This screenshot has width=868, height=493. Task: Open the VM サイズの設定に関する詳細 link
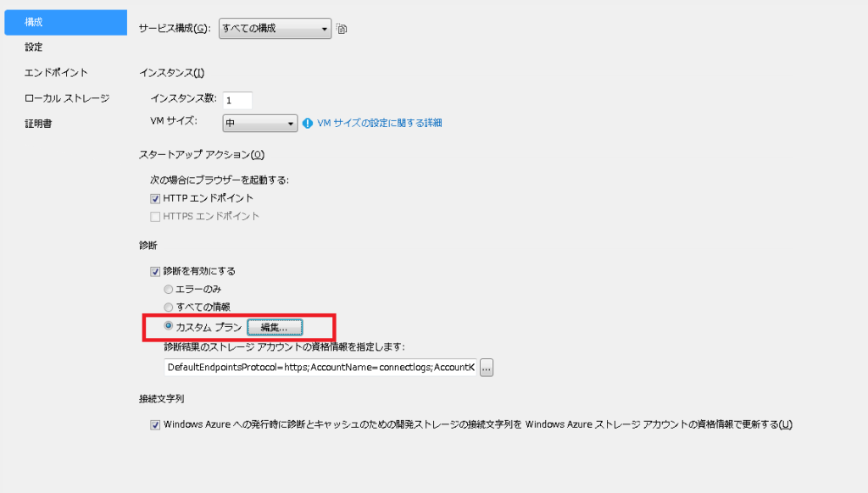pos(379,123)
